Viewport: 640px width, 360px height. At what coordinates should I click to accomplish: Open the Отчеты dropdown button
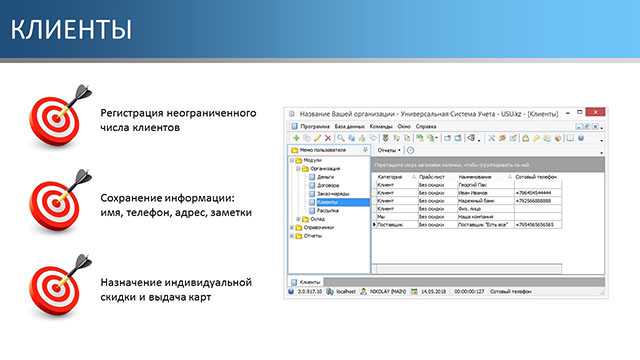click(389, 150)
